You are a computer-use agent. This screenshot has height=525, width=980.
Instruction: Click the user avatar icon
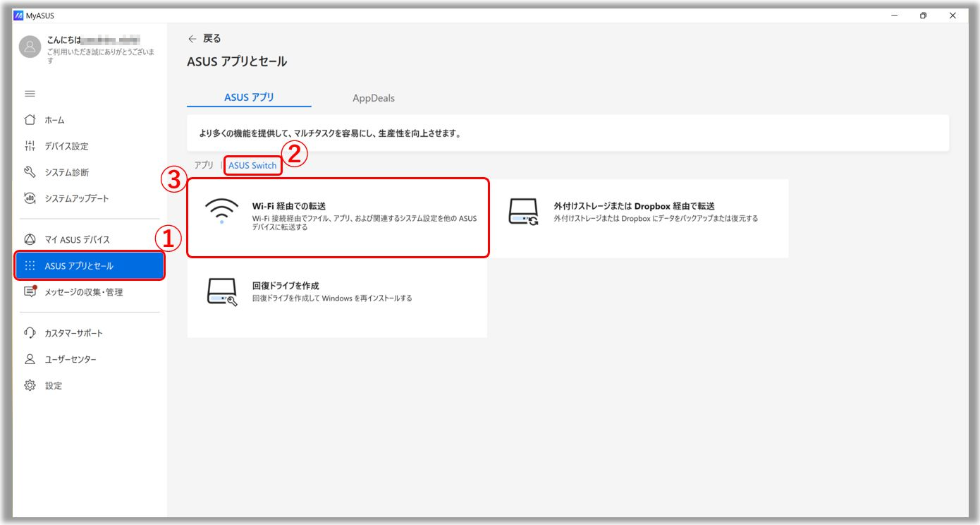(30, 47)
